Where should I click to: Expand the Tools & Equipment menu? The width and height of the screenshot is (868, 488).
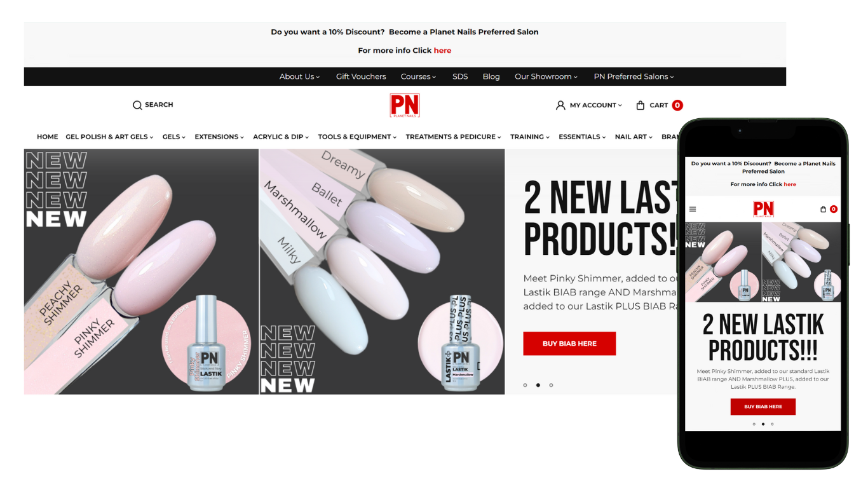pyautogui.click(x=357, y=137)
